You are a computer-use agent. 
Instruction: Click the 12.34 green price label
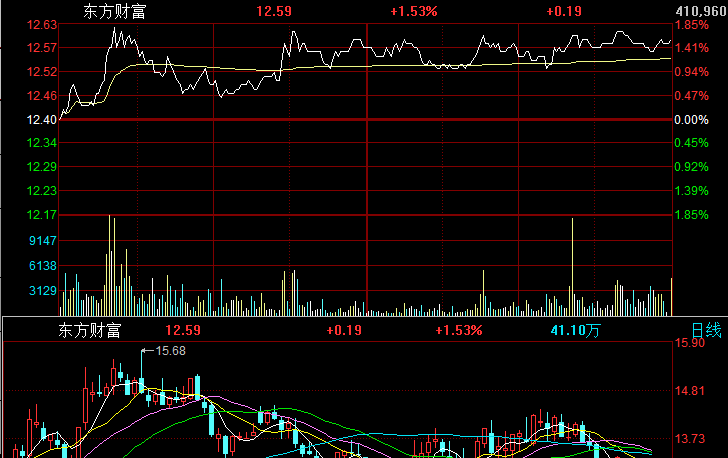pos(42,143)
